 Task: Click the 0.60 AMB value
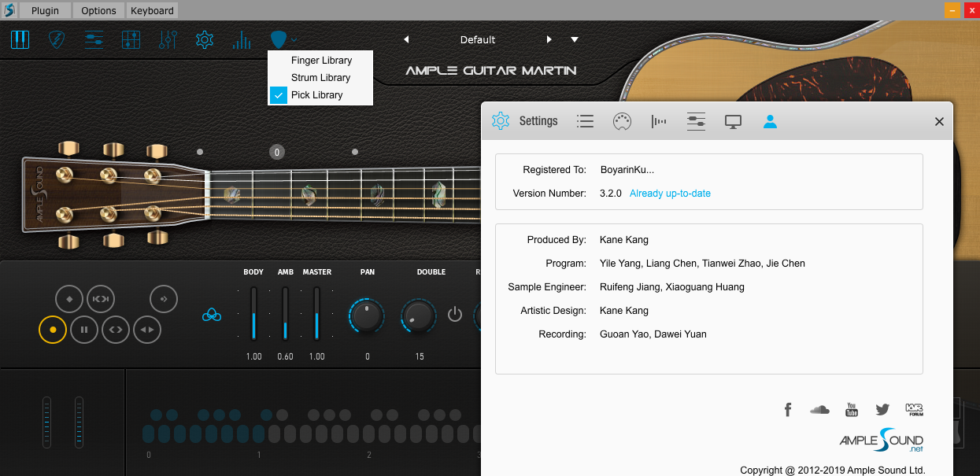285,356
